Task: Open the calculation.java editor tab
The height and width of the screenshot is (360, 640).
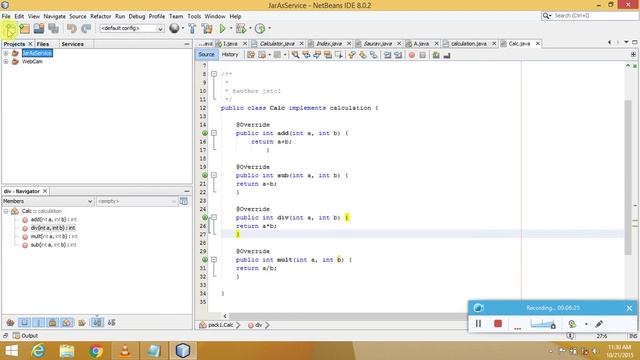Action: coord(468,43)
